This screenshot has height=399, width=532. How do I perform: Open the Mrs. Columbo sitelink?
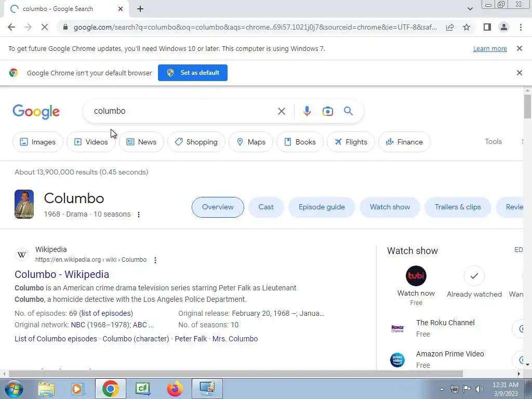[x=235, y=339]
